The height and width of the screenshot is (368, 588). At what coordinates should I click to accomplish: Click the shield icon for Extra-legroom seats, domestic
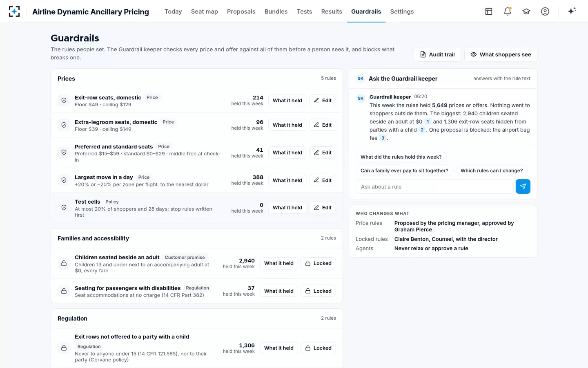[x=64, y=125]
